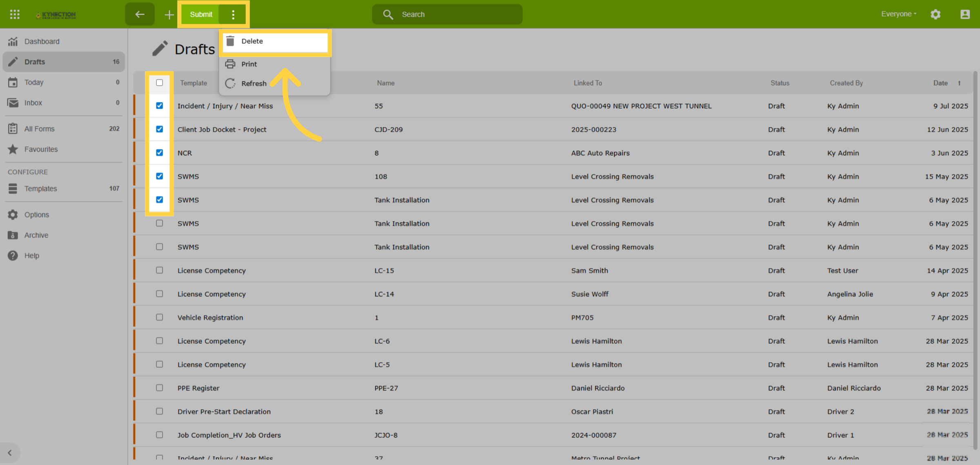Click the Drafts pencil icon in sidebar

click(x=13, y=62)
